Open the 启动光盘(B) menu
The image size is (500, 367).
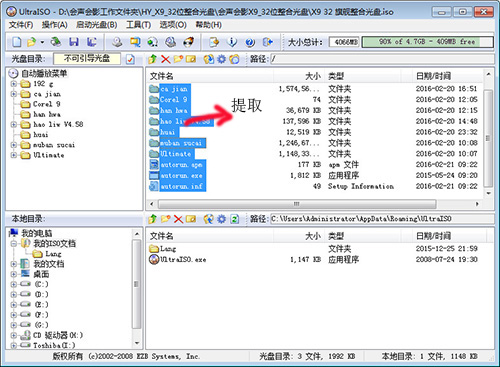click(97, 25)
